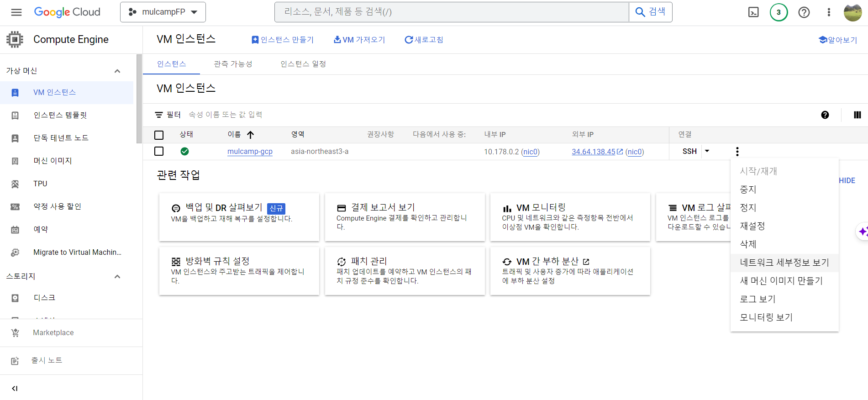
Task: Collapse the 스토리지 sidebar section
Action: [x=117, y=276]
